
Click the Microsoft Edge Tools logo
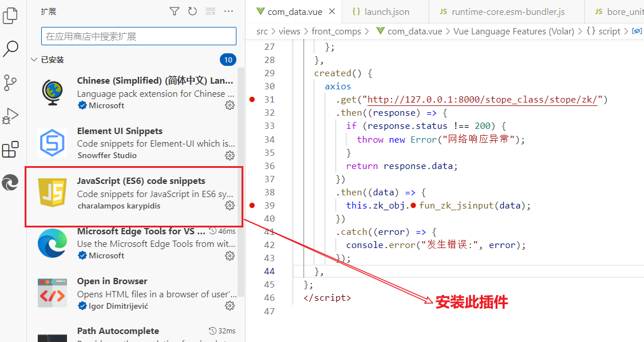pyautogui.click(x=53, y=243)
